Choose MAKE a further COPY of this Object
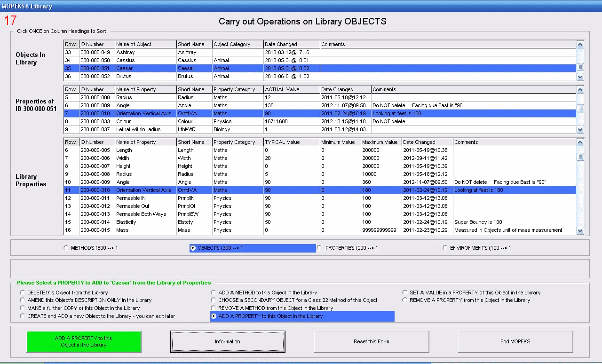The height and width of the screenshot is (364, 602). click(22, 308)
